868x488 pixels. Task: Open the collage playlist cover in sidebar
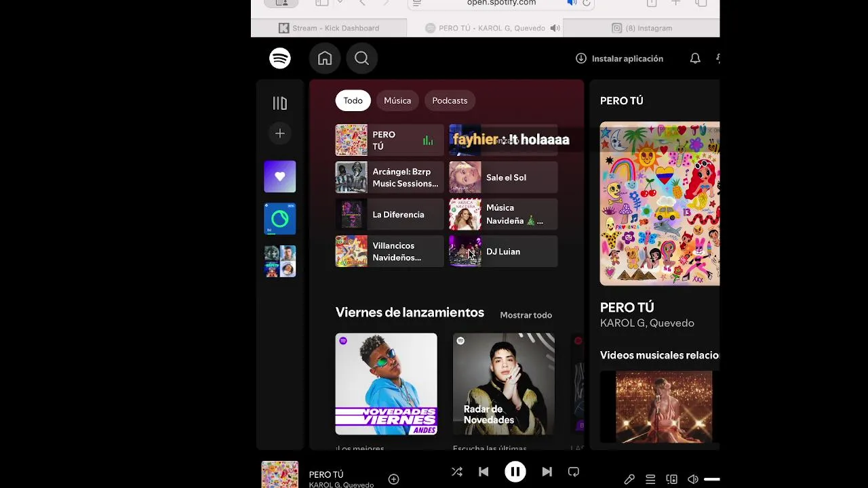280,261
